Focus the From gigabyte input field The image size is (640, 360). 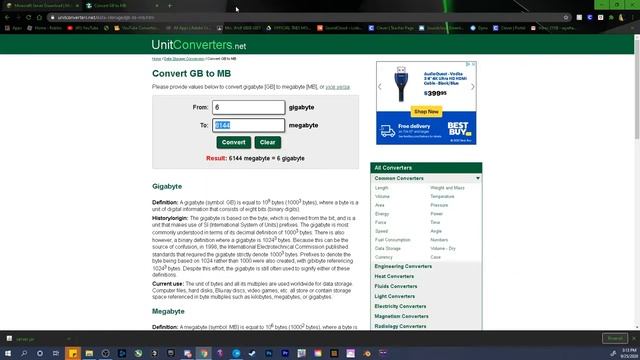pos(248,107)
